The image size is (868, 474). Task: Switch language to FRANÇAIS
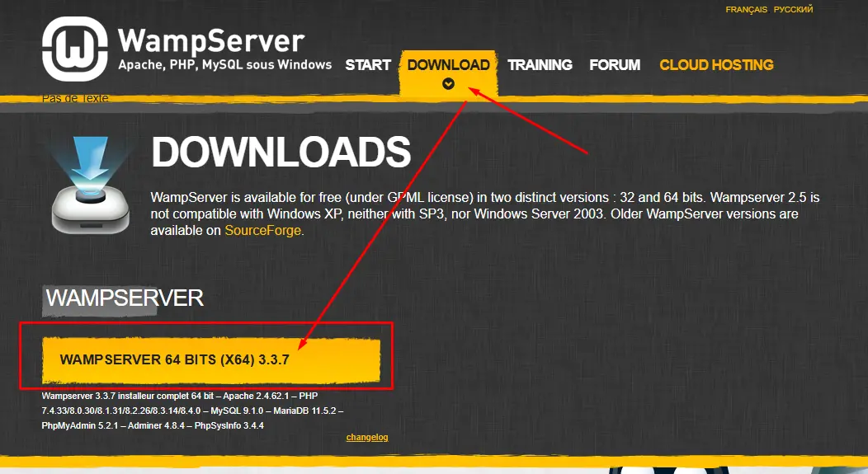[746, 9]
